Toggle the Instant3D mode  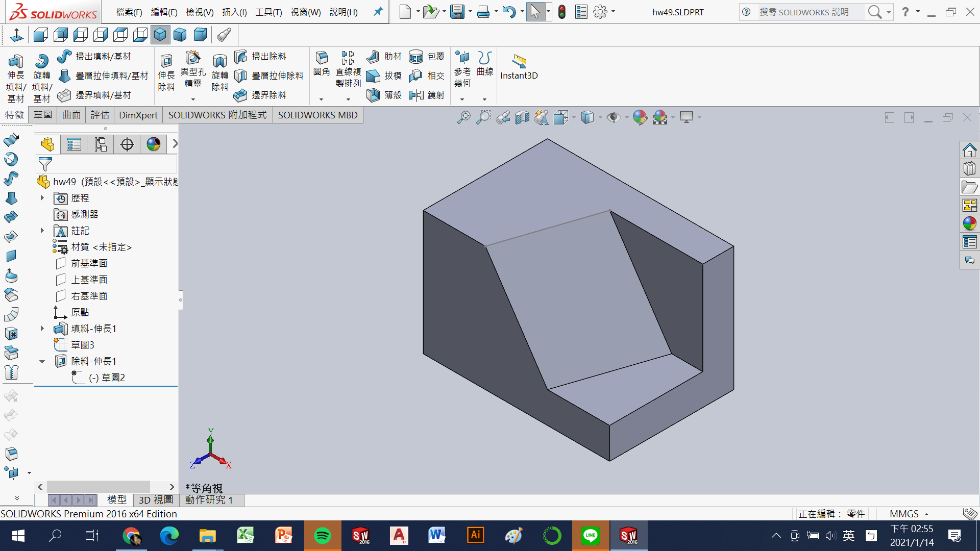pyautogui.click(x=519, y=66)
